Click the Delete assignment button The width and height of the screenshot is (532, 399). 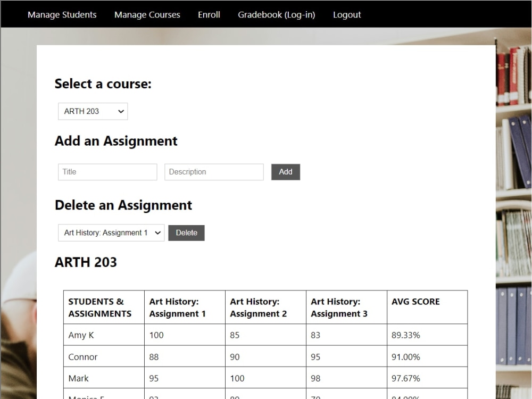[x=186, y=233]
